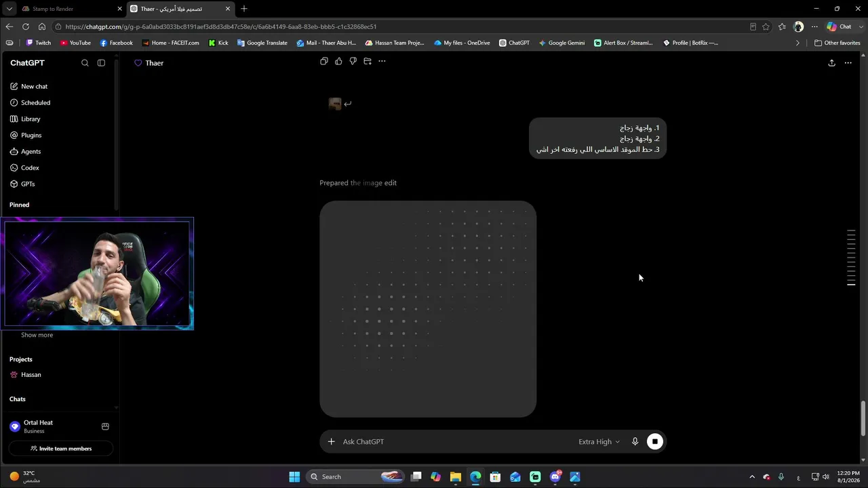Screen dimensions: 868x488
Task: Open the Facebook bookmark
Action: click(x=116, y=43)
